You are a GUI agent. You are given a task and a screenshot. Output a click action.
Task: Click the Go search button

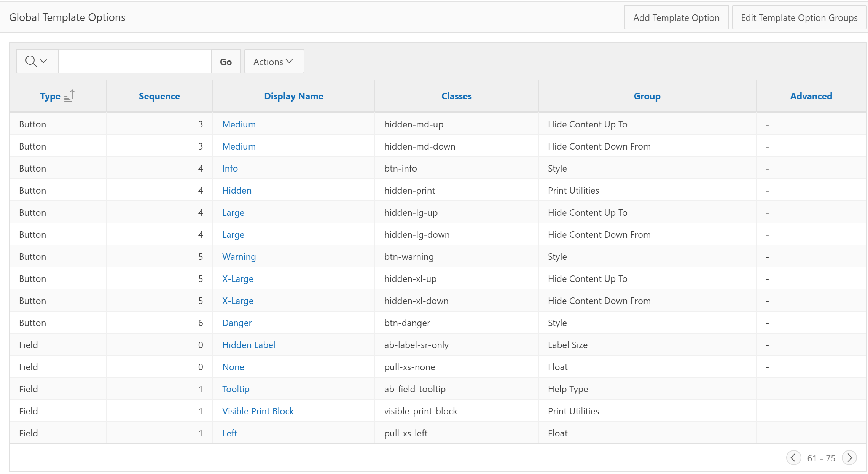226,62
